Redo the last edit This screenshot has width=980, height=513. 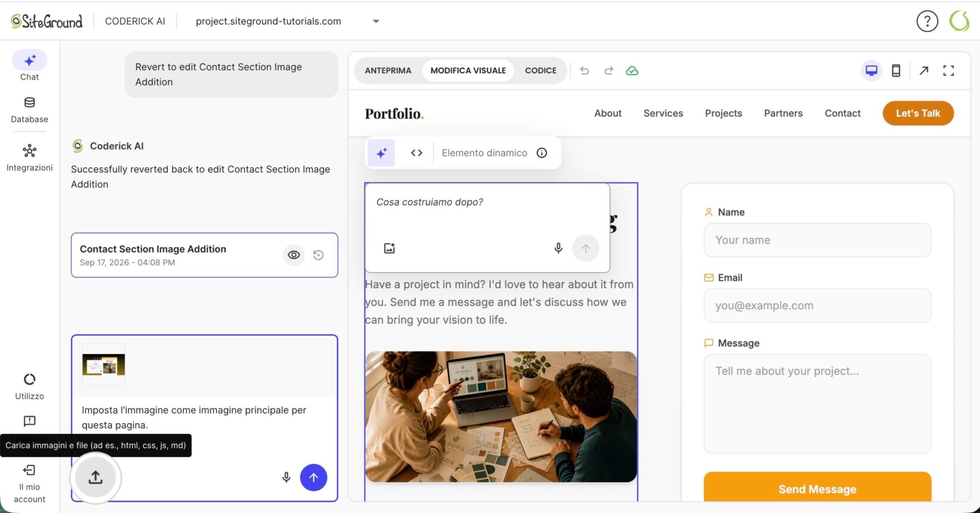[608, 71]
